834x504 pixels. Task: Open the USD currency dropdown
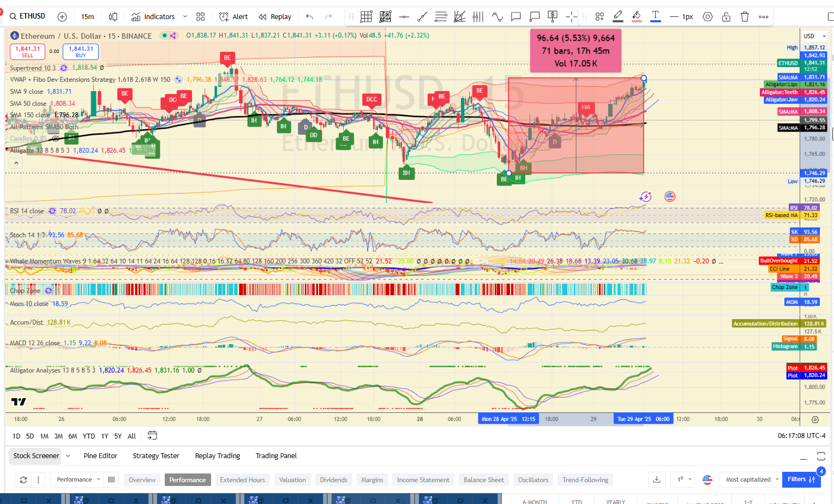coord(814,36)
